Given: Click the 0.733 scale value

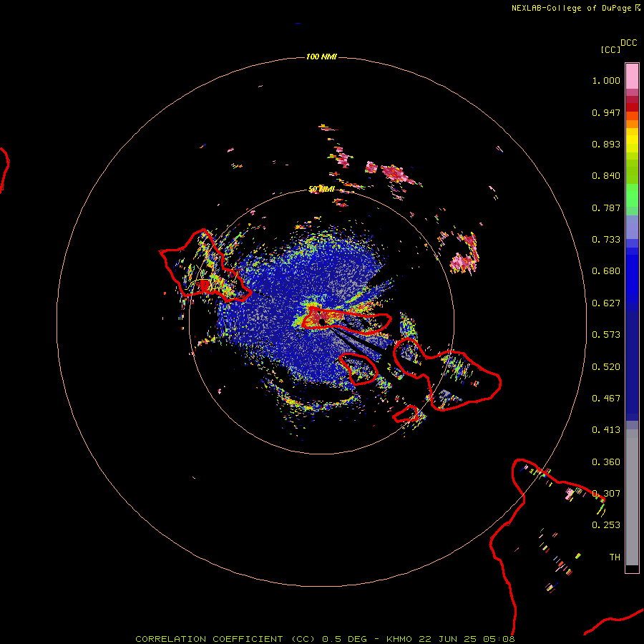Looking at the screenshot, I should point(606,240).
